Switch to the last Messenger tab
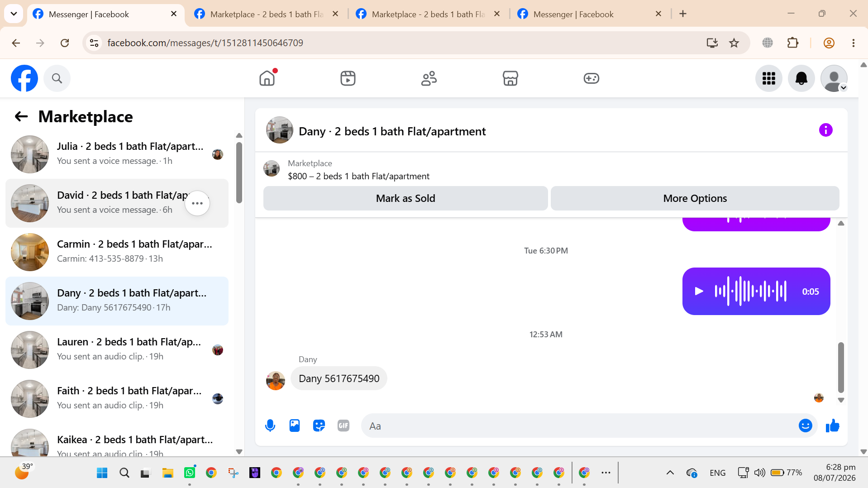 tap(590, 14)
